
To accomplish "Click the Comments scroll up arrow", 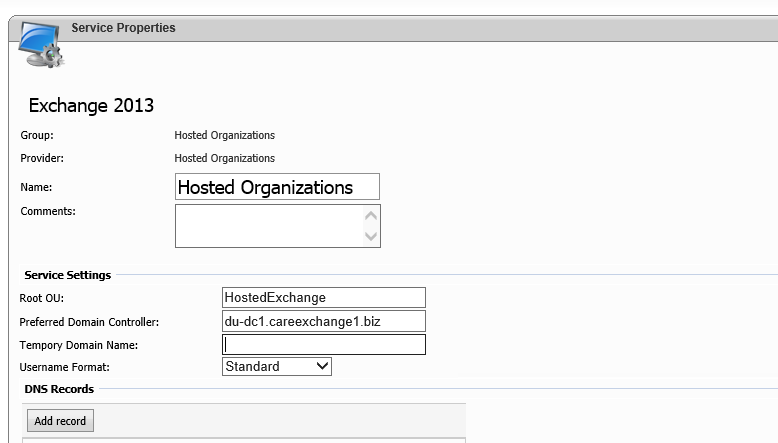I will (371, 216).
